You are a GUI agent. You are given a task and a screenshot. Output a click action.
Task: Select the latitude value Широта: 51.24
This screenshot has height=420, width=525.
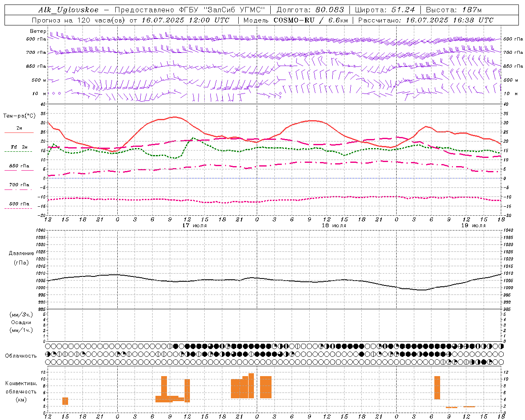point(385,10)
